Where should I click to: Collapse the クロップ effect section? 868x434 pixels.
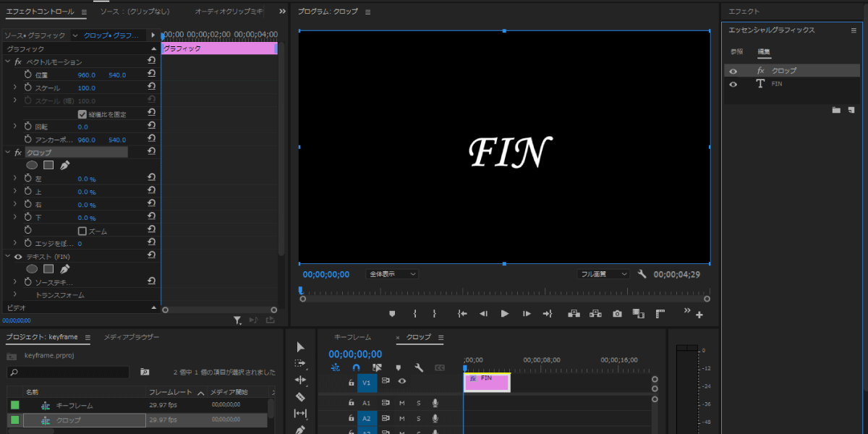[x=8, y=153]
